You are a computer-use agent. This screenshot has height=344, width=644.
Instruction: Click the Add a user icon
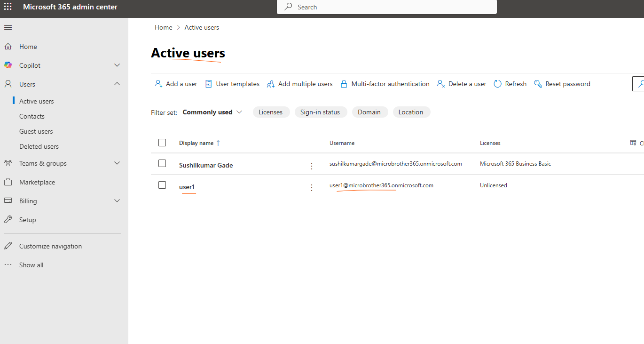pos(158,84)
